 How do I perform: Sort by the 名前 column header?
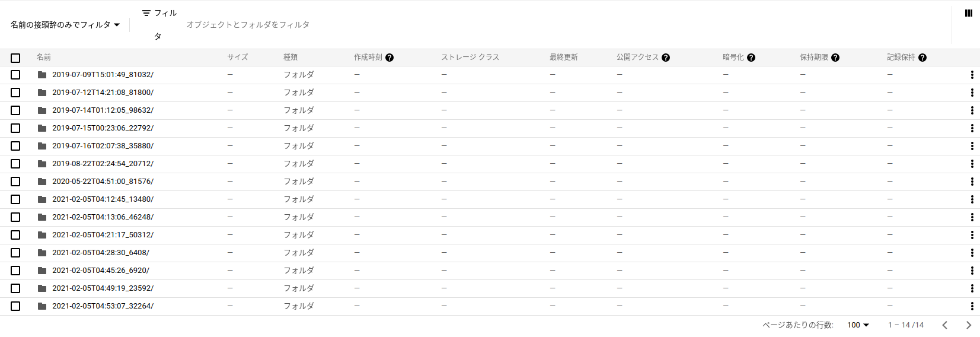[x=44, y=58]
